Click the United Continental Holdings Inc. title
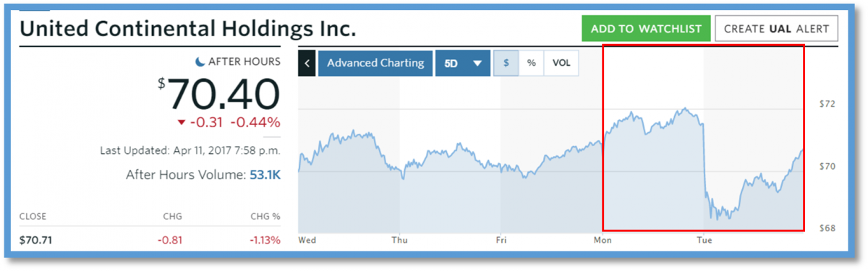The height and width of the screenshot is (271, 868). point(188,29)
